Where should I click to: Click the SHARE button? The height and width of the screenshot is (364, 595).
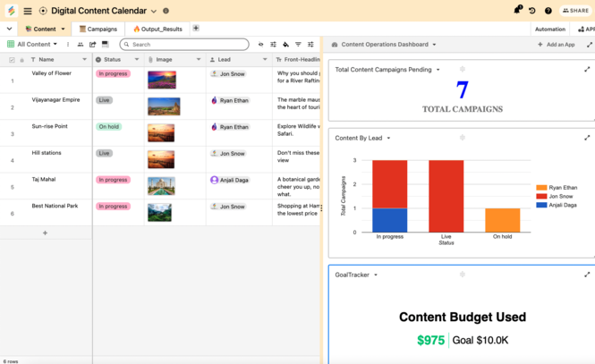click(x=574, y=11)
